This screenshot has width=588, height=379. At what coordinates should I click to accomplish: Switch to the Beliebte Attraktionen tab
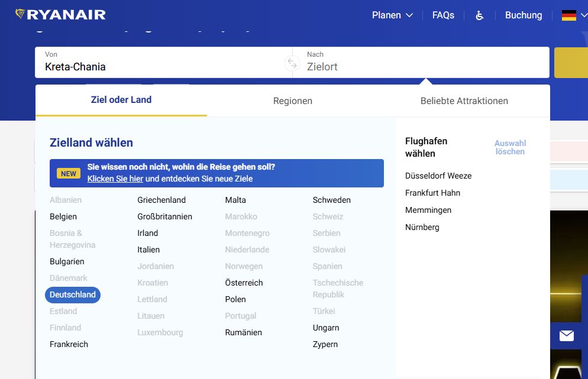(x=464, y=101)
